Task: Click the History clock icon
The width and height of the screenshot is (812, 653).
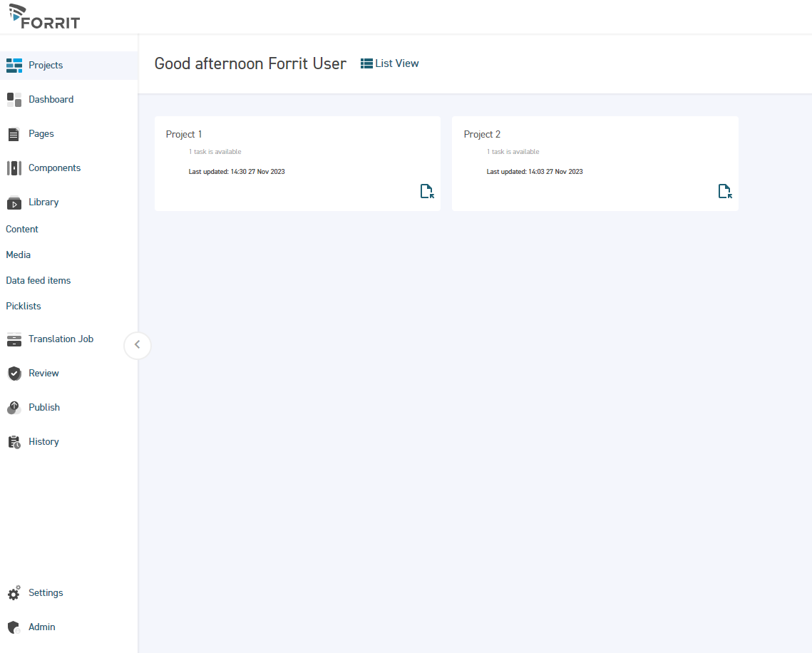Action: (x=14, y=441)
